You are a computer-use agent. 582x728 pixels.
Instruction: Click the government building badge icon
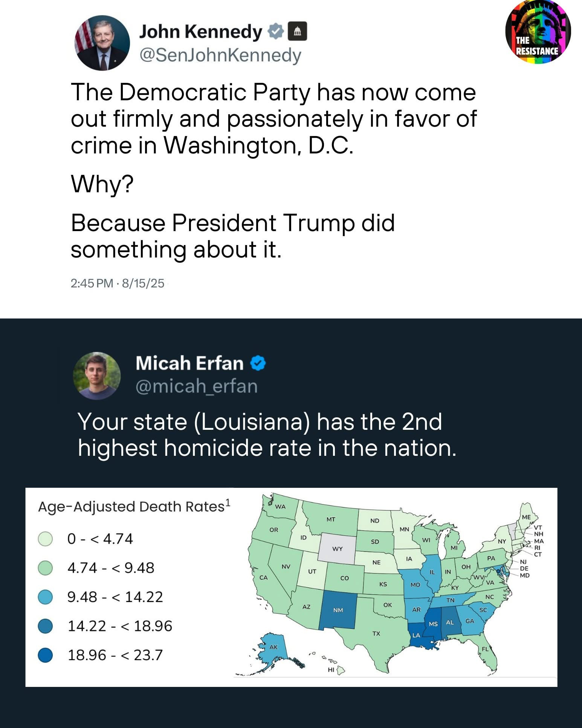pyautogui.click(x=297, y=32)
